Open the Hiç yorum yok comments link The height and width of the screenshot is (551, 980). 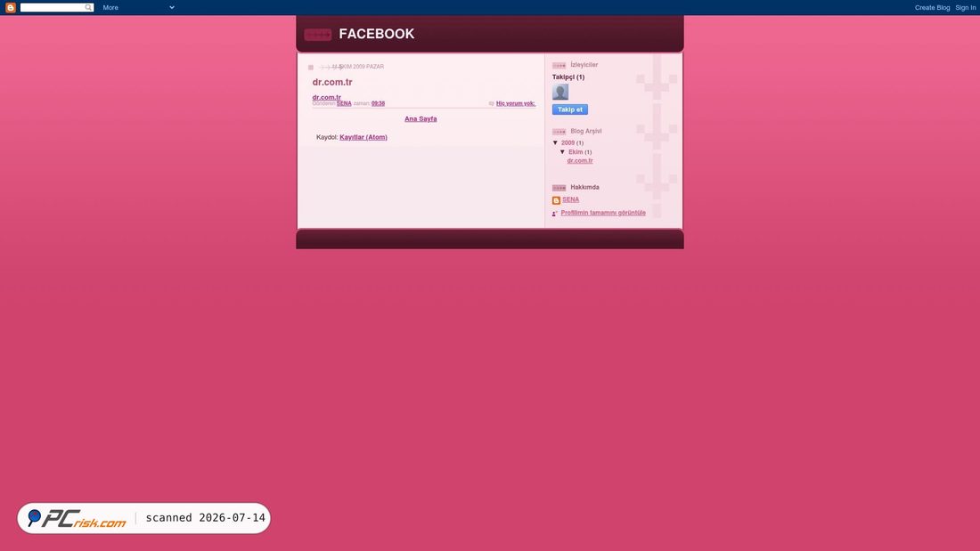pos(516,103)
